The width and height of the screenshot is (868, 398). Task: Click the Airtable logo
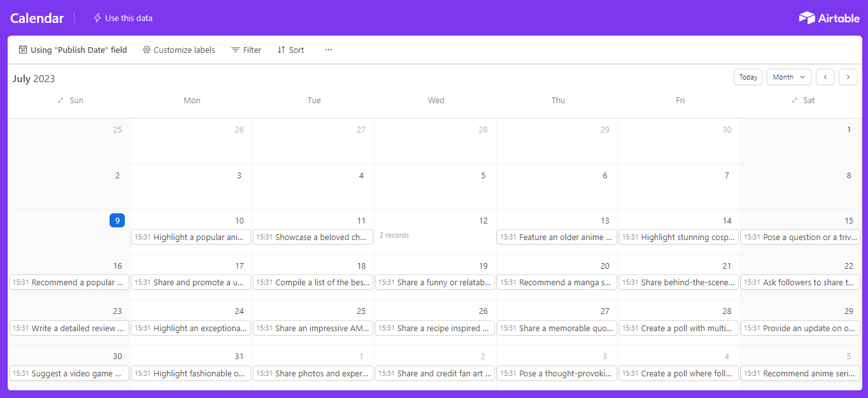coord(829,18)
